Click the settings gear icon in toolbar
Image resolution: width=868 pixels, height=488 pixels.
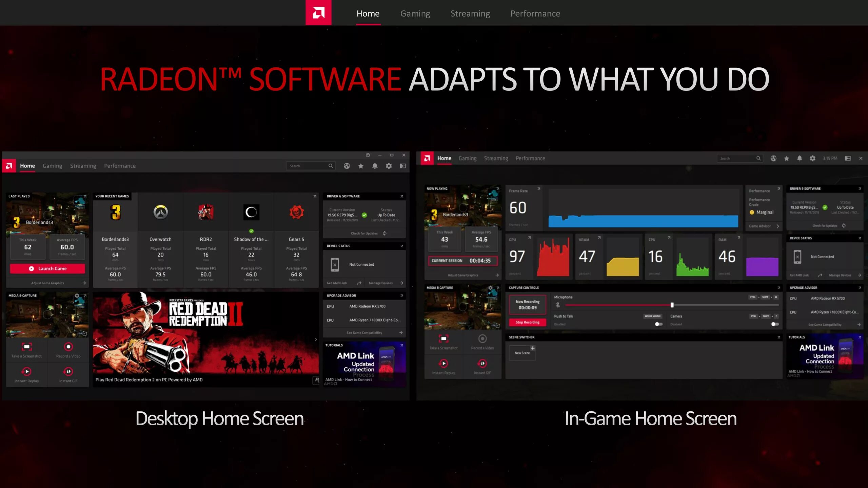coord(389,166)
